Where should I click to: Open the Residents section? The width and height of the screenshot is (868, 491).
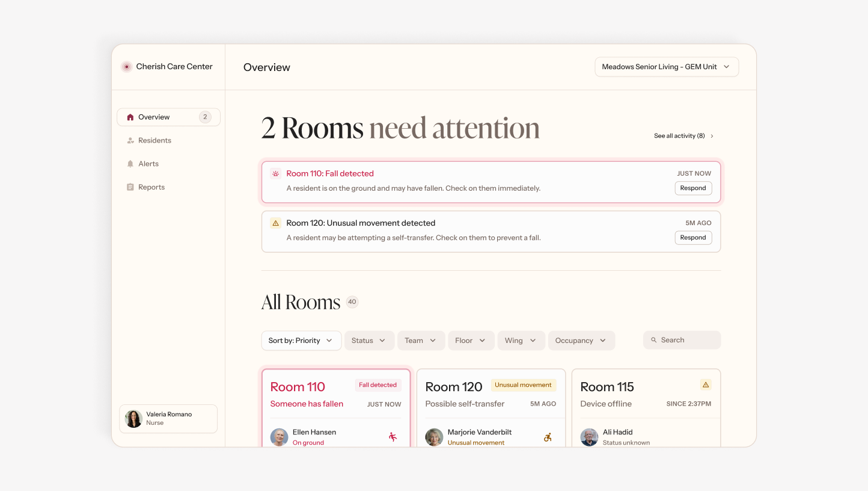tap(154, 141)
